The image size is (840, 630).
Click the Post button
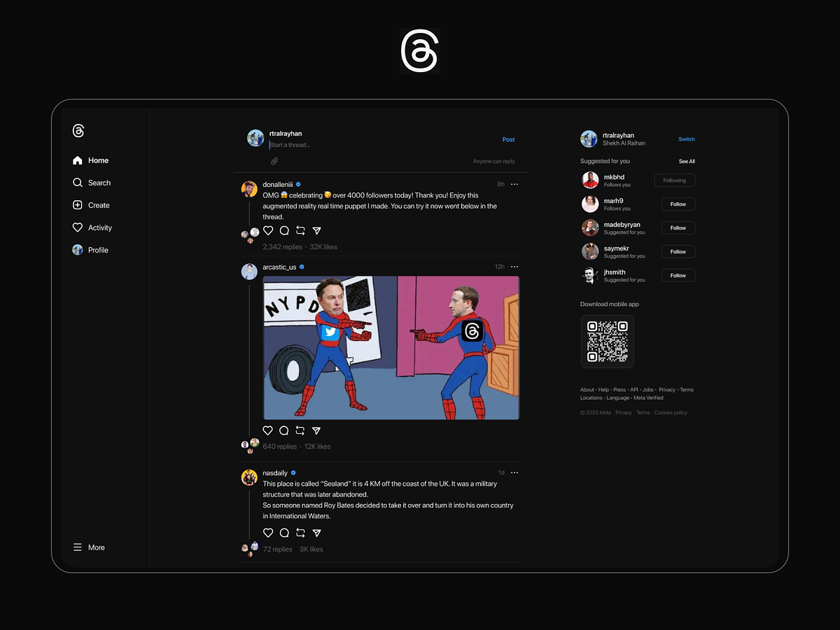pos(509,139)
